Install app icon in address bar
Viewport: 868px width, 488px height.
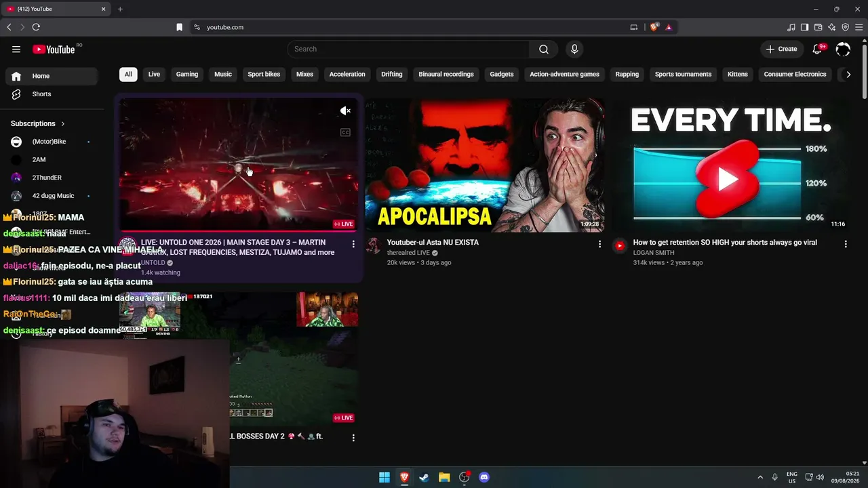tap(634, 27)
